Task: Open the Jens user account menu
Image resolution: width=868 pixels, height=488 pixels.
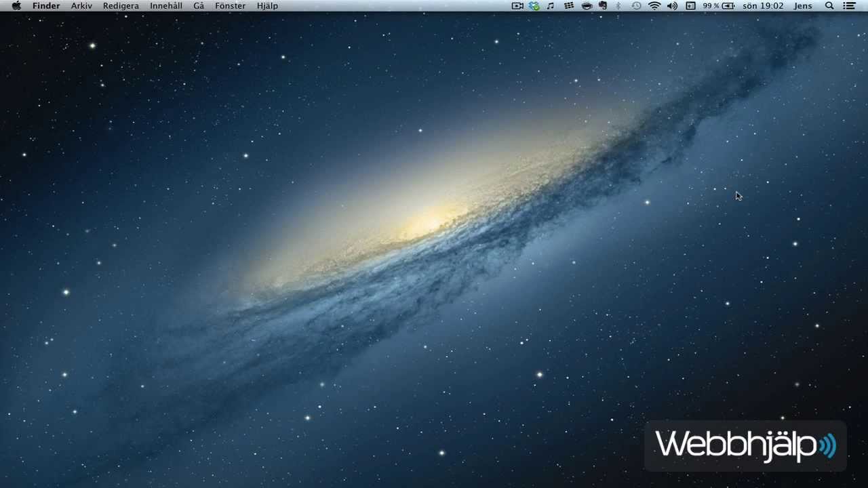Action: [x=803, y=6]
